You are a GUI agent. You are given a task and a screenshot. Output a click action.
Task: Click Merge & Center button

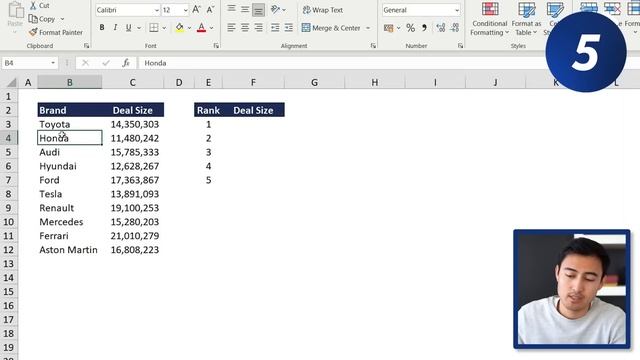(331, 28)
